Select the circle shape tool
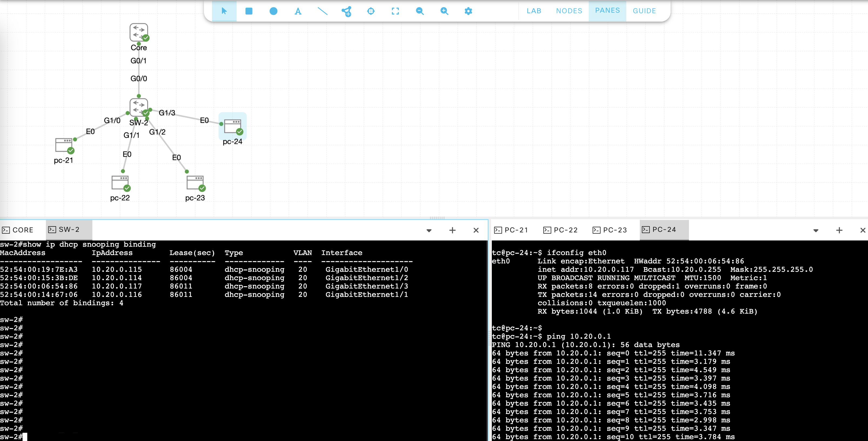Viewport: 868px width, 441px height. [273, 11]
